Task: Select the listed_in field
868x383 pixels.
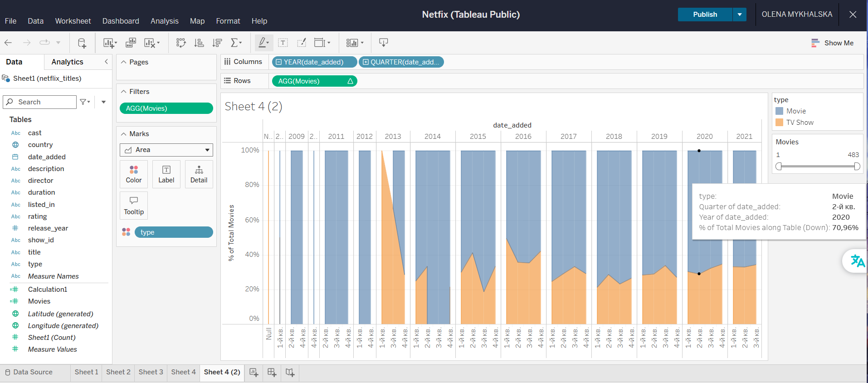Action: [41, 205]
